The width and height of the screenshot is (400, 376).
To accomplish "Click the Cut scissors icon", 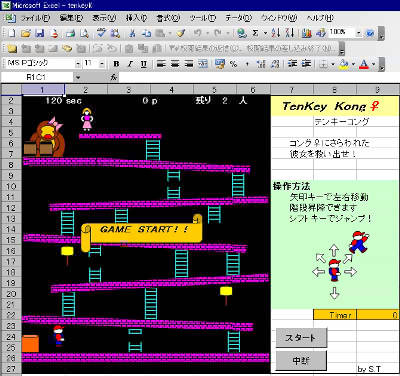I will click(x=132, y=33).
